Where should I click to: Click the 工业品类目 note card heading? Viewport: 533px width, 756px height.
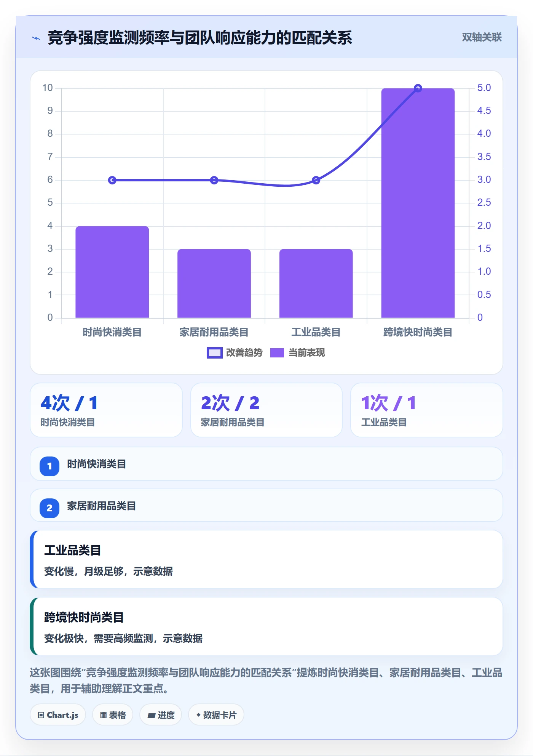[x=73, y=550]
